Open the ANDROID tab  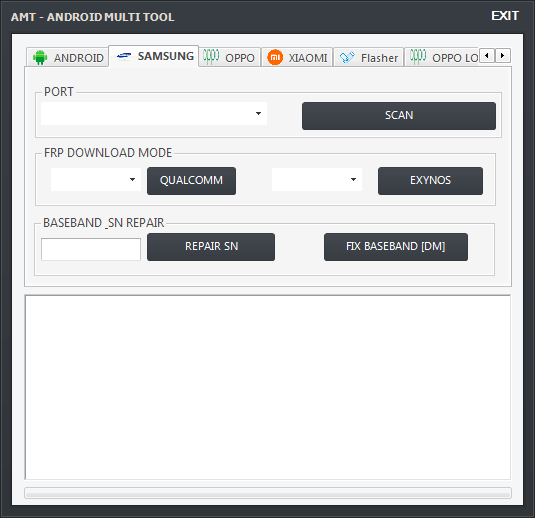(x=68, y=57)
